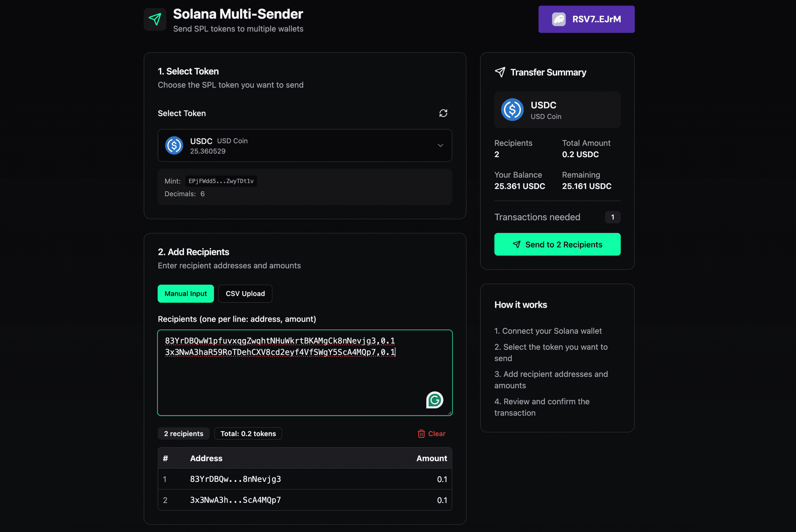Switch to CSV Upload mode

tap(245, 293)
